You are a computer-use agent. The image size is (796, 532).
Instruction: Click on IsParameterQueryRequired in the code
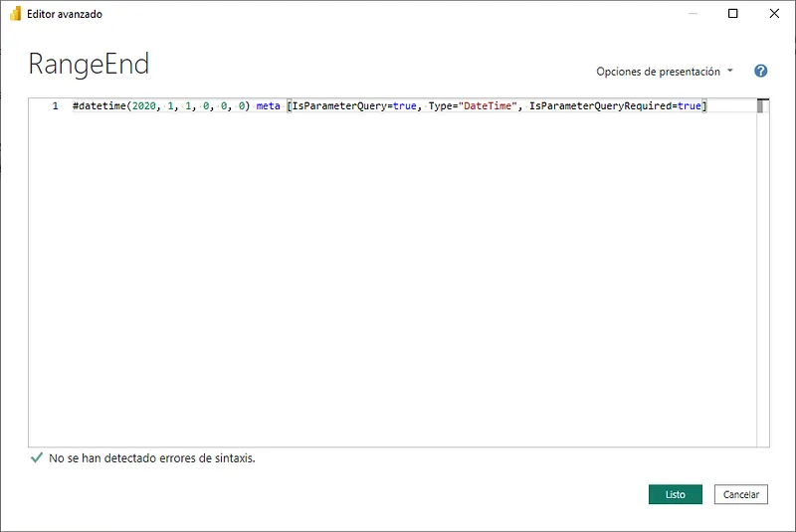tap(601, 106)
